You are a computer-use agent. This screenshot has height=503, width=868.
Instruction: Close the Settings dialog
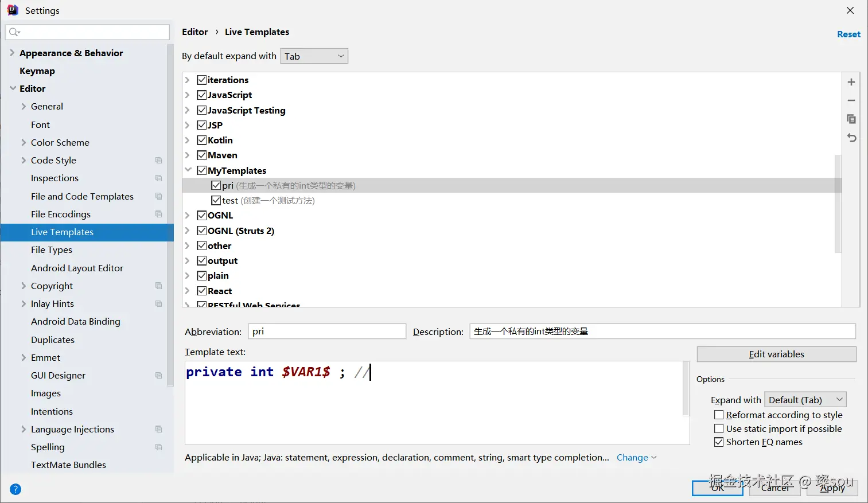tap(850, 10)
